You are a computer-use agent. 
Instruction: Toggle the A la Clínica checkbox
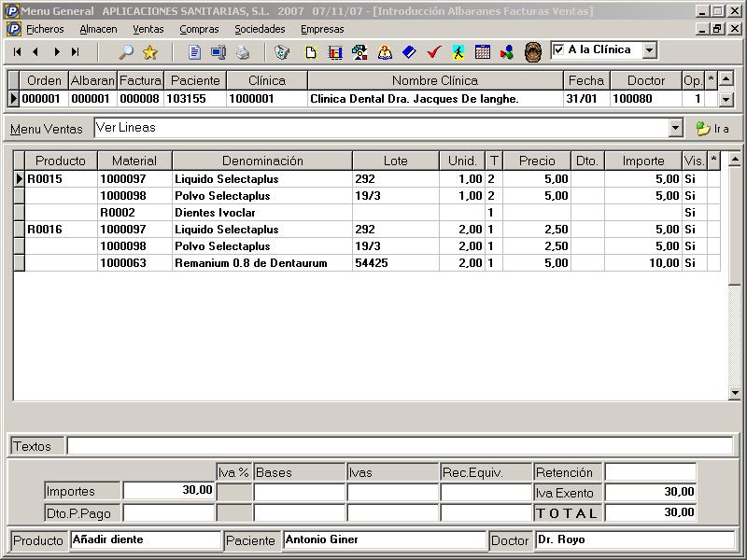(x=558, y=49)
